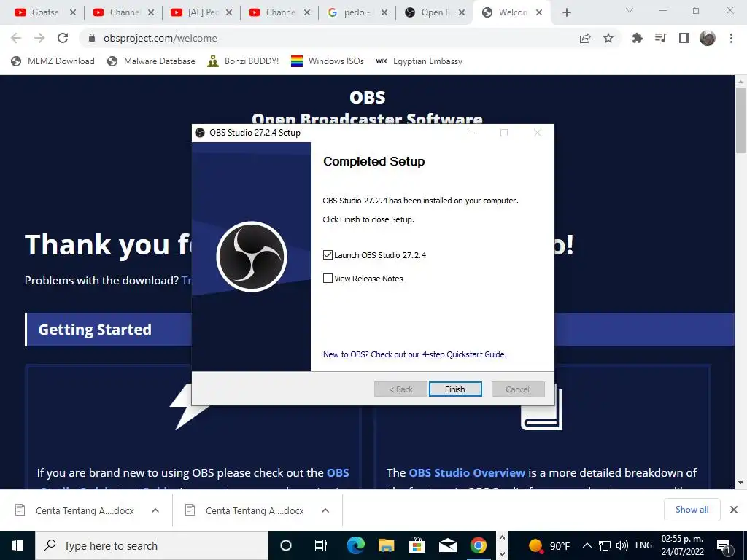The width and height of the screenshot is (747, 560).
Task: Open the MEMZ Download bookmark
Action: [53, 61]
